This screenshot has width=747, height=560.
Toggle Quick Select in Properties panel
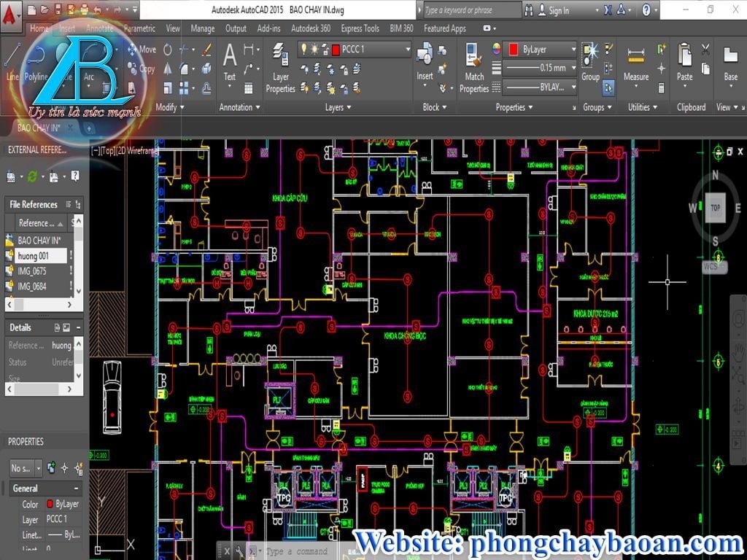point(78,468)
